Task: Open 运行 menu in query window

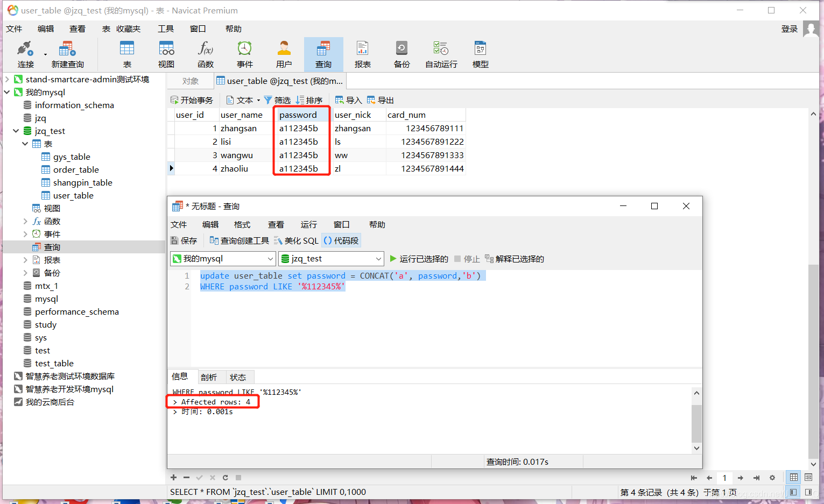Action: 309,224
